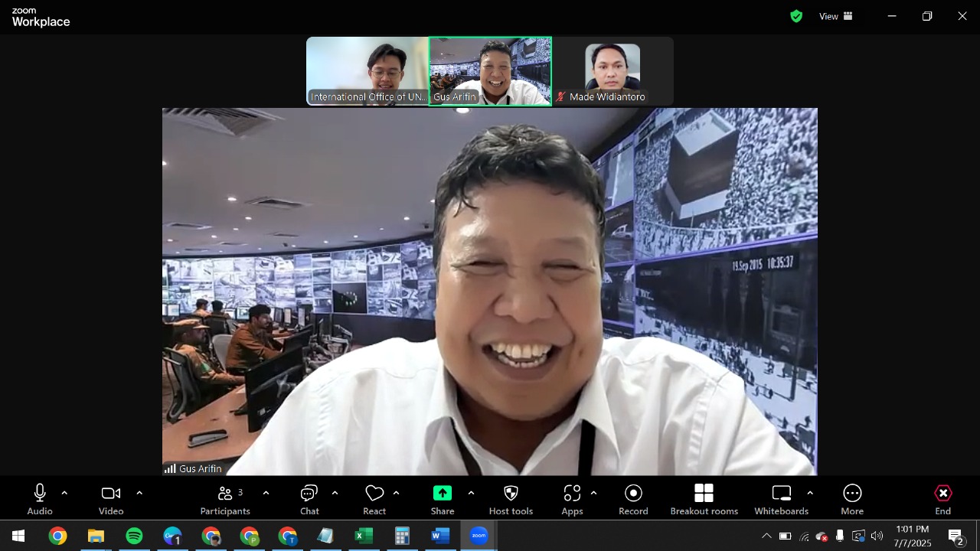Open the View layout menu
980x551 pixels.
click(836, 16)
